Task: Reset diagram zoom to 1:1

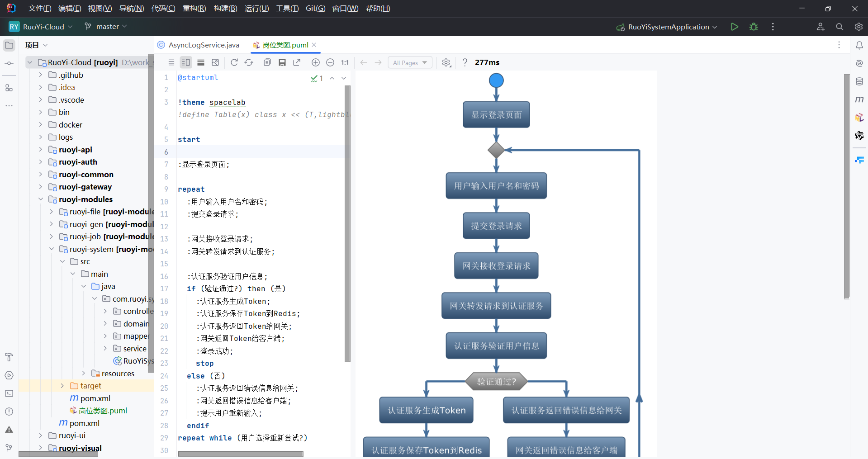Action: 345,62
